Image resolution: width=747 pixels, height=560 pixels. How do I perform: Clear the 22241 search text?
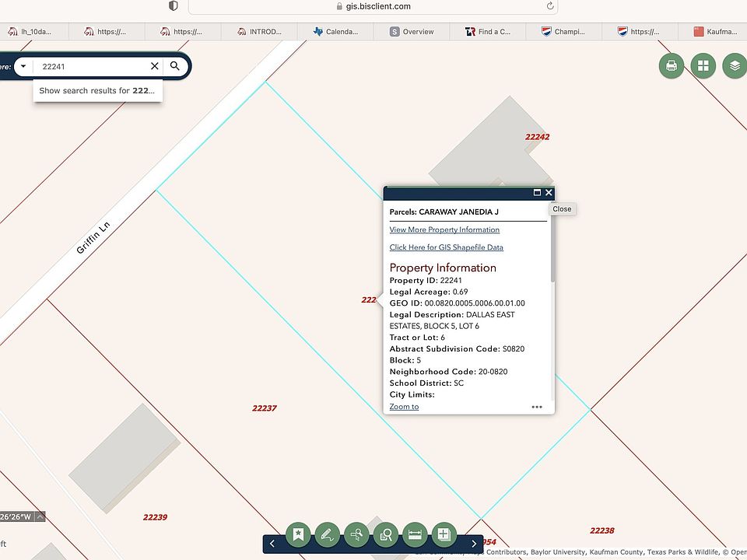tap(154, 66)
